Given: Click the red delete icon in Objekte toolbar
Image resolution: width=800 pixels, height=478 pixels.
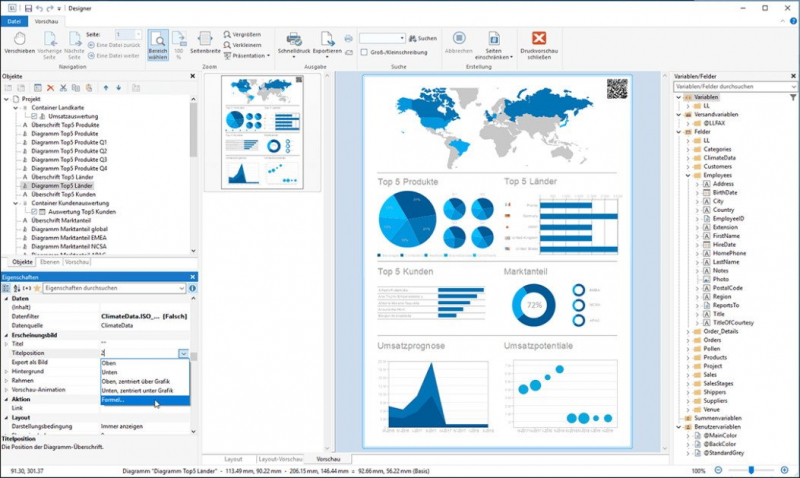Looking at the screenshot, I should coord(50,88).
